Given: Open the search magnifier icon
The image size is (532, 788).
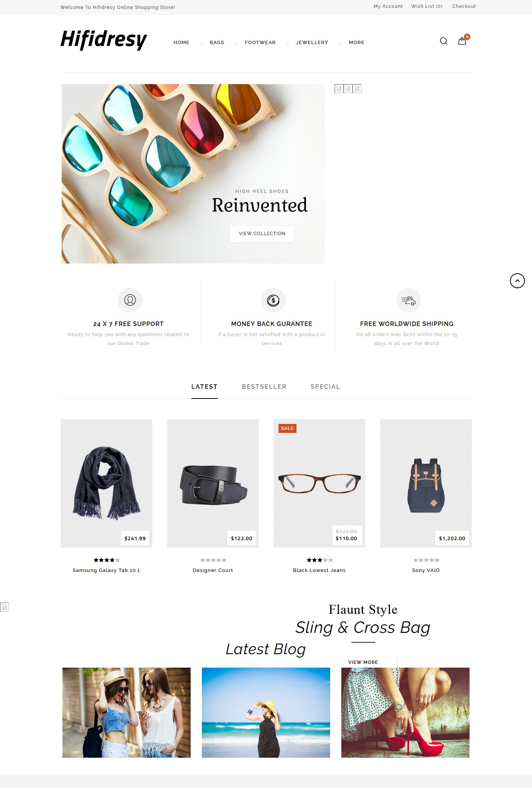Looking at the screenshot, I should (443, 41).
